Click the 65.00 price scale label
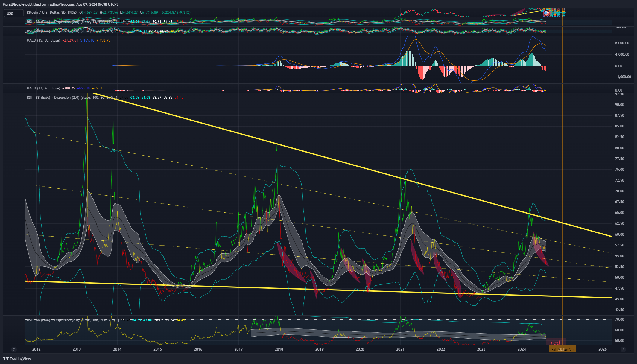 pos(619,213)
